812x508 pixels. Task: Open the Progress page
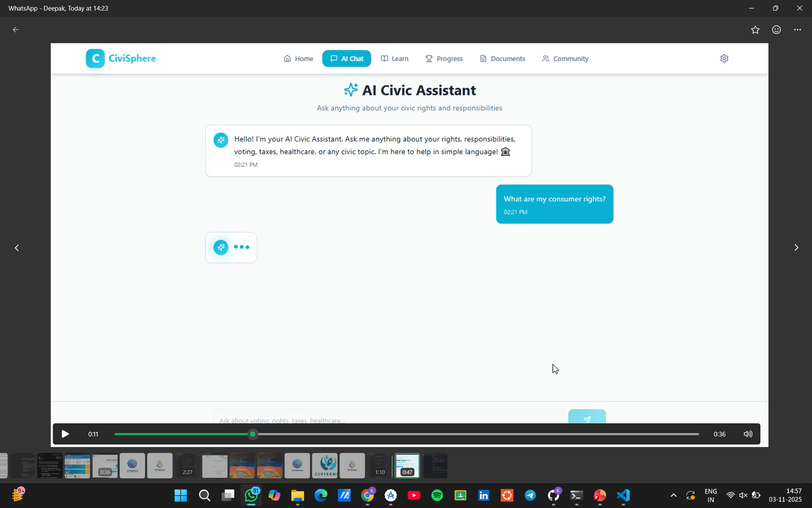(x=444, y=58)
